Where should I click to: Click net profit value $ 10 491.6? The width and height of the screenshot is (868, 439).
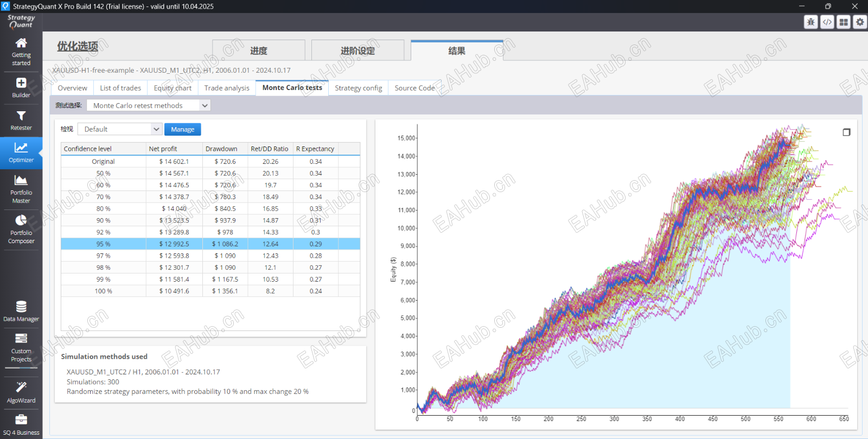coord(174,291)
